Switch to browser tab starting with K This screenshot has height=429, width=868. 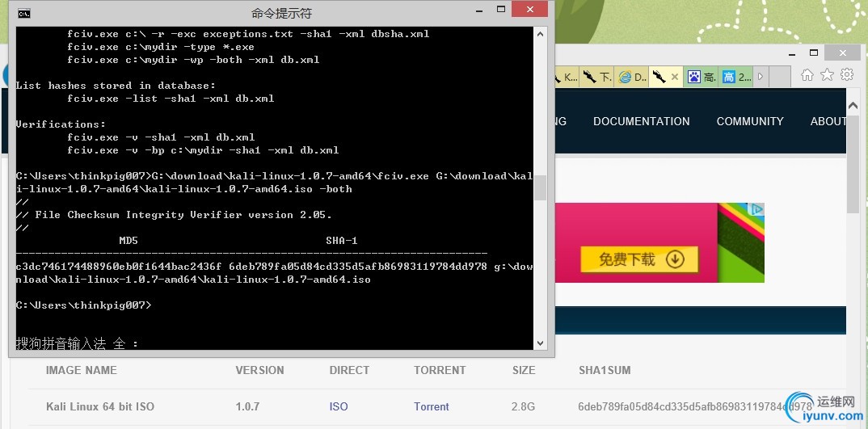coord(567,78)
